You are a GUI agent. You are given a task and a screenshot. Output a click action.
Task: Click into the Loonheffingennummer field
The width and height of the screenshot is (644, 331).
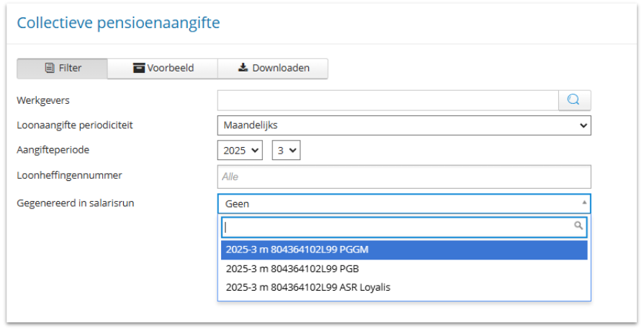403,177
